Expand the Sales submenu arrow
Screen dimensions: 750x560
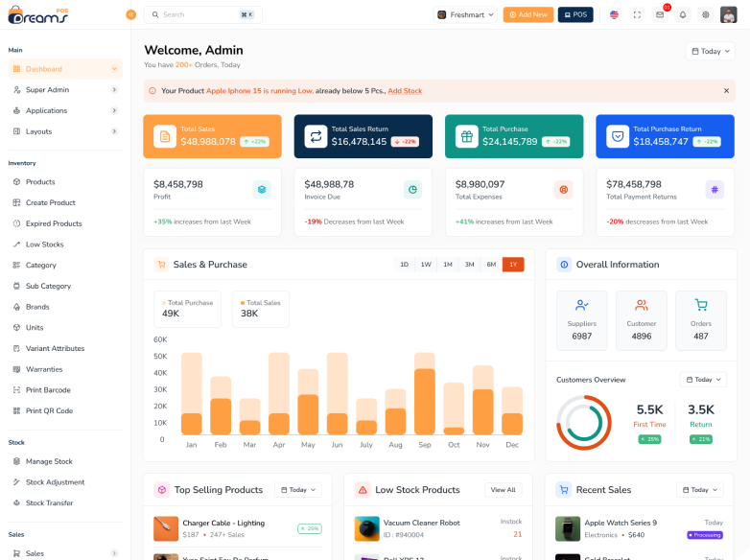114,553
